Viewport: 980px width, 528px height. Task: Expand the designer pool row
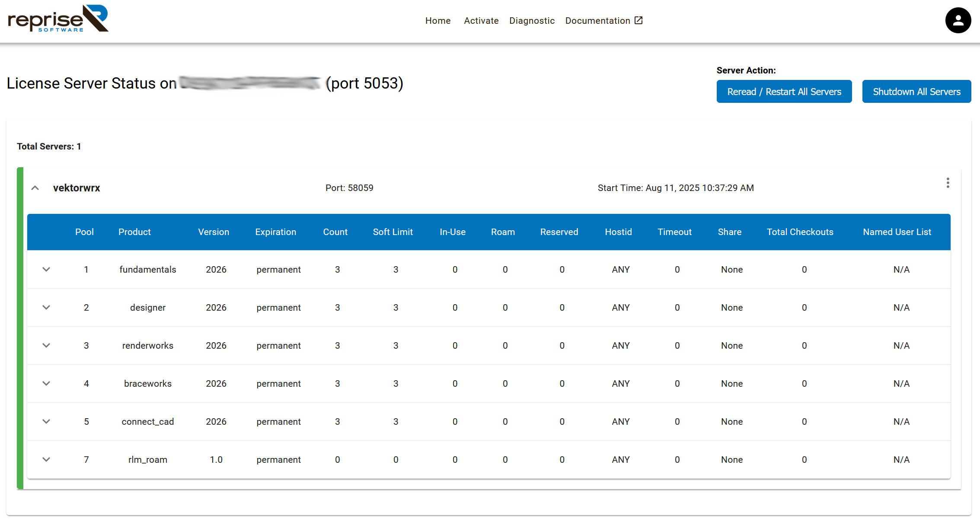(x=46, y=308)
